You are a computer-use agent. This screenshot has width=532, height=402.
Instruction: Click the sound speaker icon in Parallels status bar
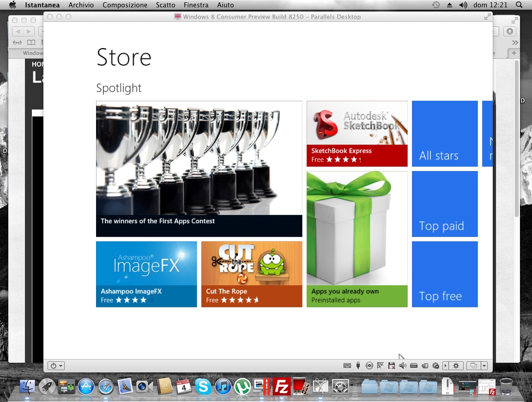coord(403,365)
